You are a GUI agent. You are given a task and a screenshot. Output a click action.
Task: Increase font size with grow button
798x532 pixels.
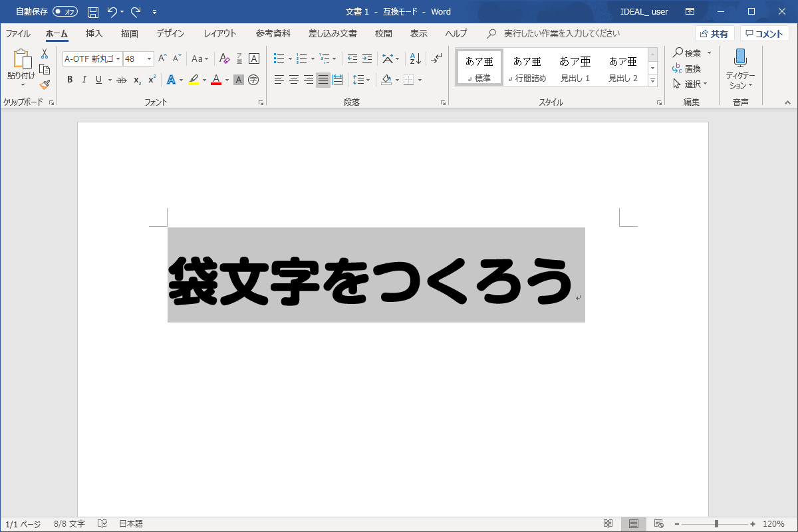coord(162,59)
